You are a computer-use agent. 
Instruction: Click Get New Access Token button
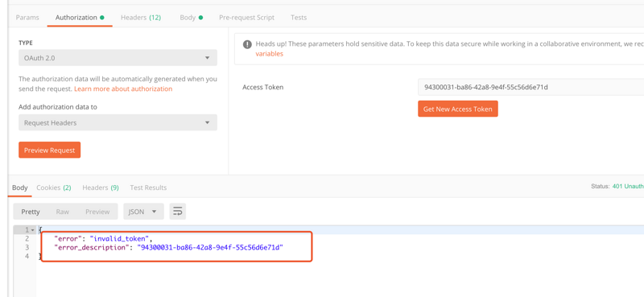click(x=458, y=109)
